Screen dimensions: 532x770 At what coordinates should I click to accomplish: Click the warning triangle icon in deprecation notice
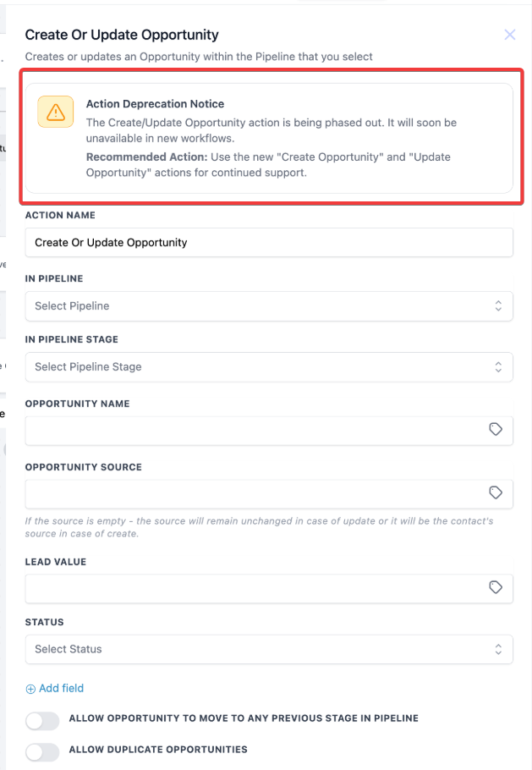pos(55,112)
